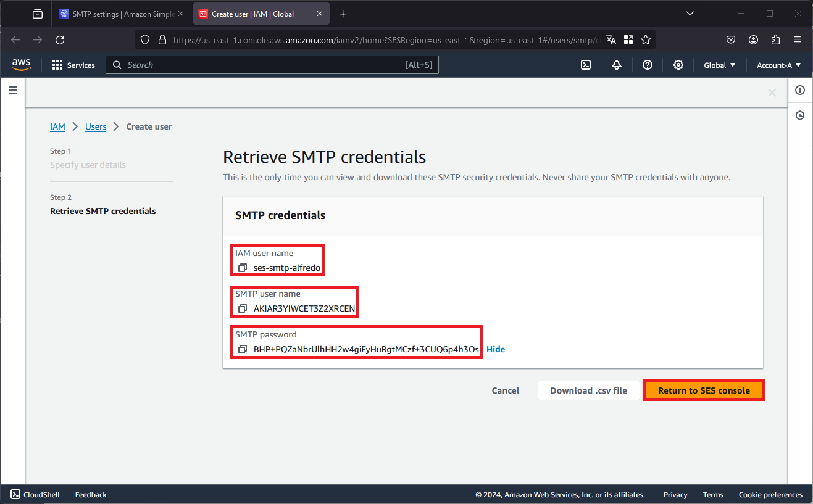Viewport: 813px width, 504px height.
Task: Go to Users breadcrumb link
Action: click(x=96, y=126)
